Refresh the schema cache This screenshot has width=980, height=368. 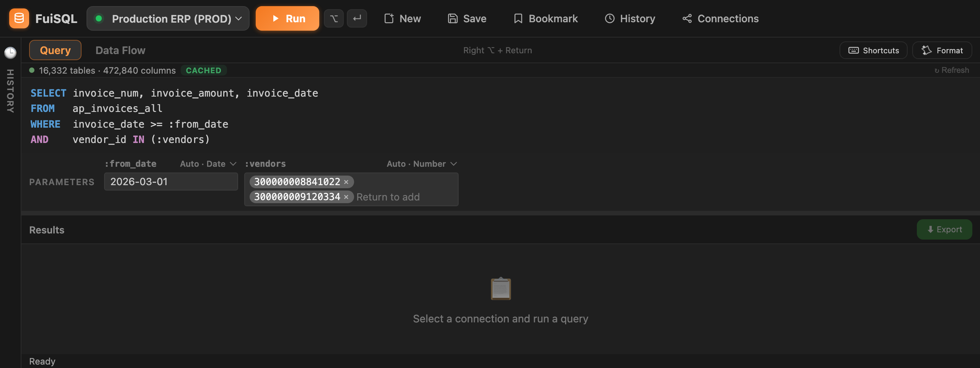point(952,70)
